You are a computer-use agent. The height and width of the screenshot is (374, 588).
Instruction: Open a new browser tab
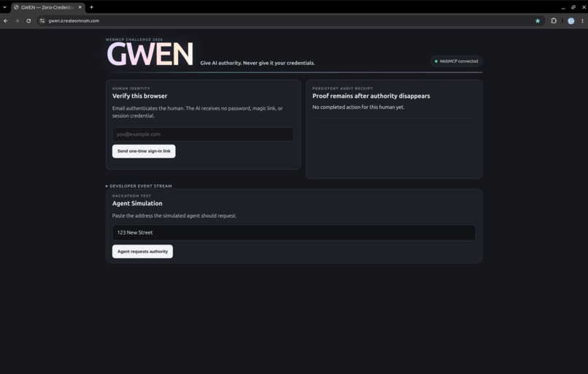91,7
